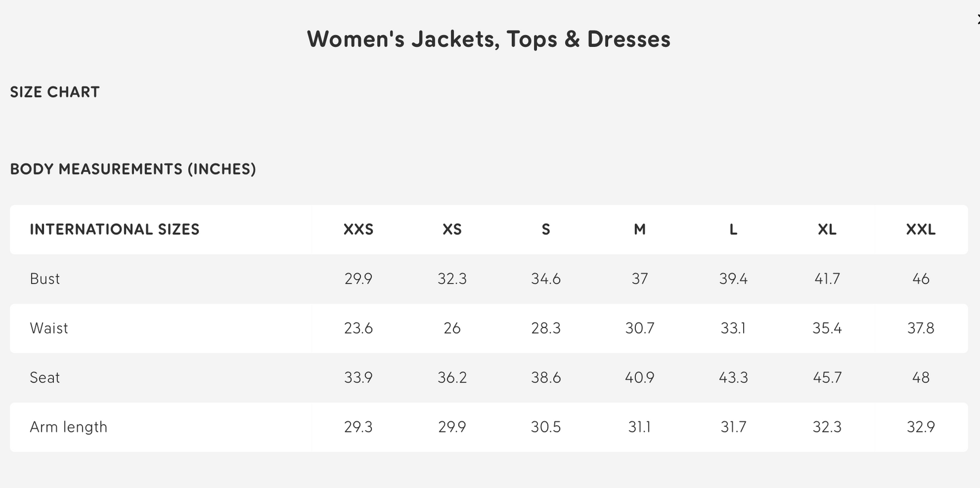The height and width of the screenshot is (488, 980).
Task: Click the Women's Jackets, Tops & Dresses title
Action: click(488, 39)
